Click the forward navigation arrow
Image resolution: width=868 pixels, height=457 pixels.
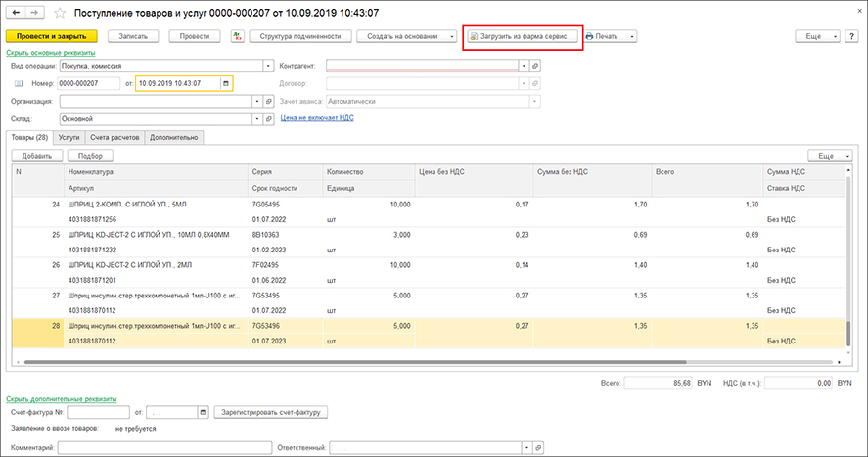34,13
